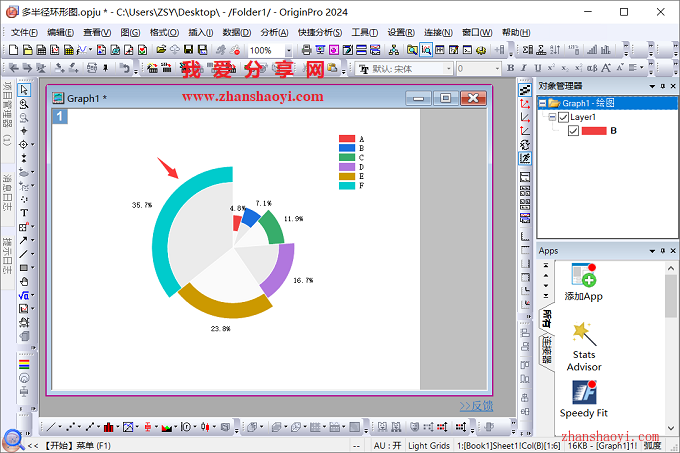Expand the Arrow tool dropdown arrow
Viewport: 680px width, 453px height.
tap(33, 240)
